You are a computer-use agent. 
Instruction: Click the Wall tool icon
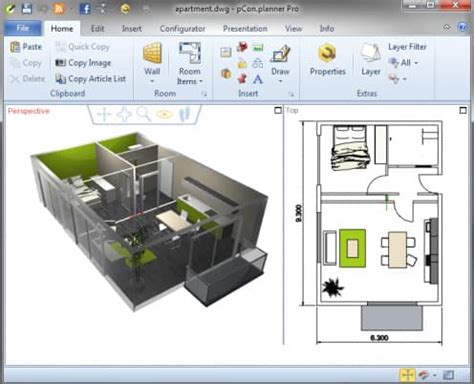152,52
